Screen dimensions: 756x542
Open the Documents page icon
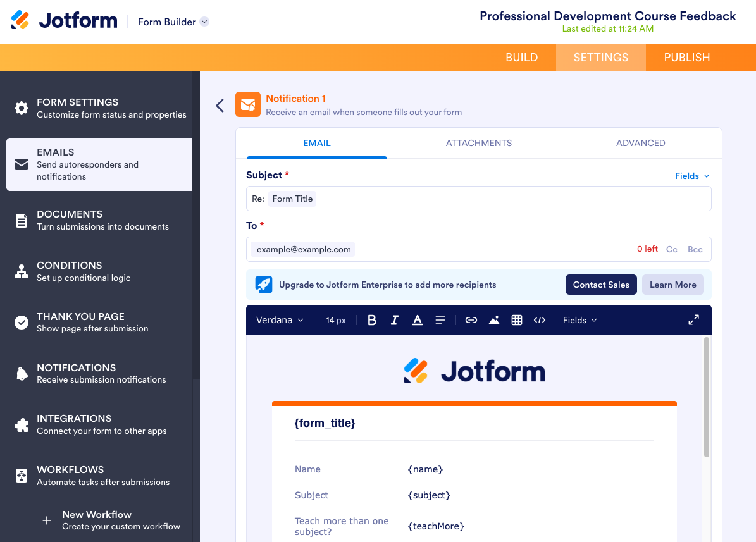22,220
